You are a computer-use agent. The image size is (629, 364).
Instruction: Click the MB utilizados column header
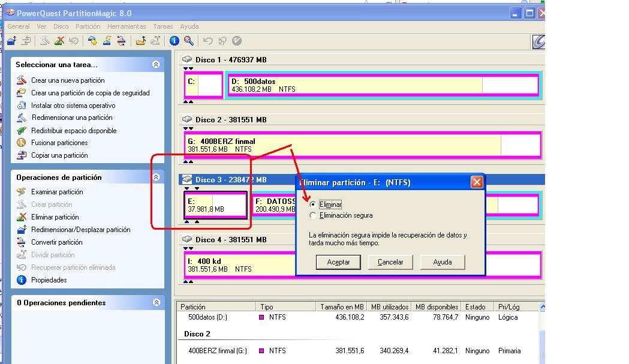coord(390,306)
